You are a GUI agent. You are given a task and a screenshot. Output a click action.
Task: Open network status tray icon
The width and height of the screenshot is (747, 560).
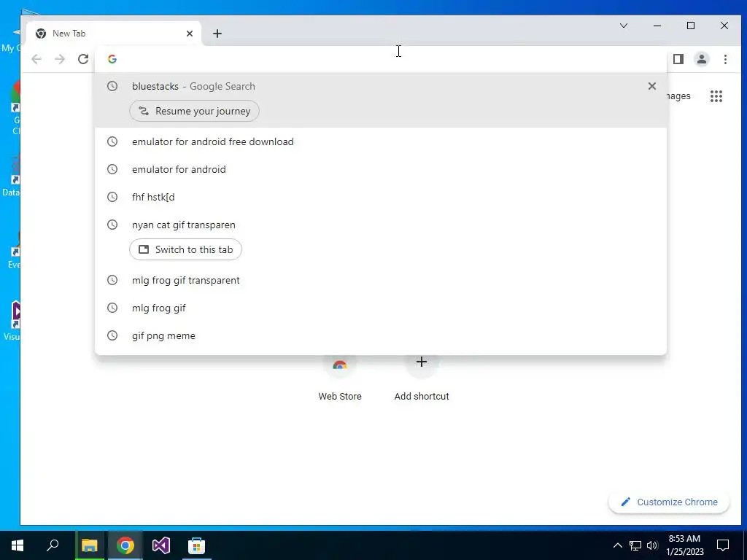click(x=635, y=545)
